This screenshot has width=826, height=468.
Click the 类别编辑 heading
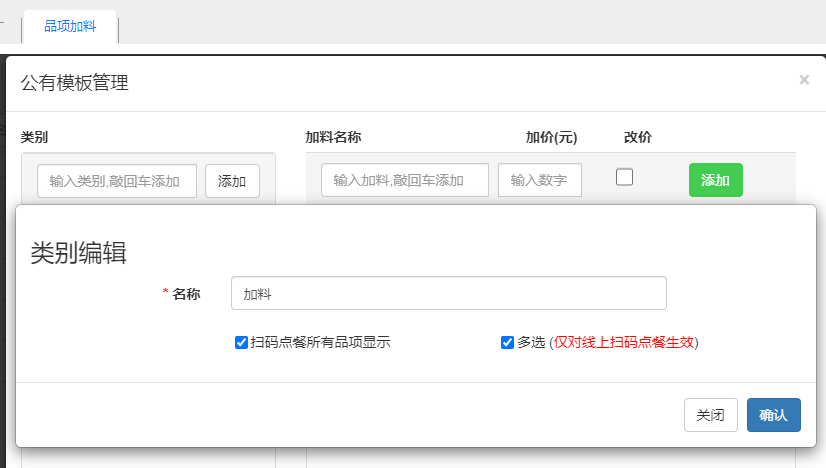point(78,252)
